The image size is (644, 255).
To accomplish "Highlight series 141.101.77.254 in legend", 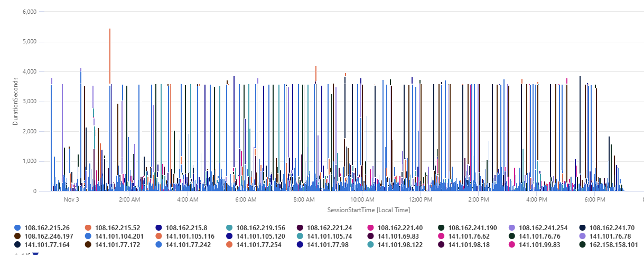I will (x=254, y=244).
